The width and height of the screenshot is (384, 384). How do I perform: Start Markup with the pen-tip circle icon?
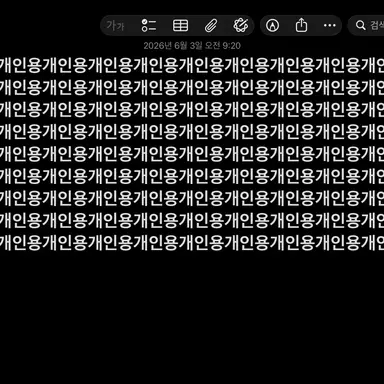[x=272, y=25]
